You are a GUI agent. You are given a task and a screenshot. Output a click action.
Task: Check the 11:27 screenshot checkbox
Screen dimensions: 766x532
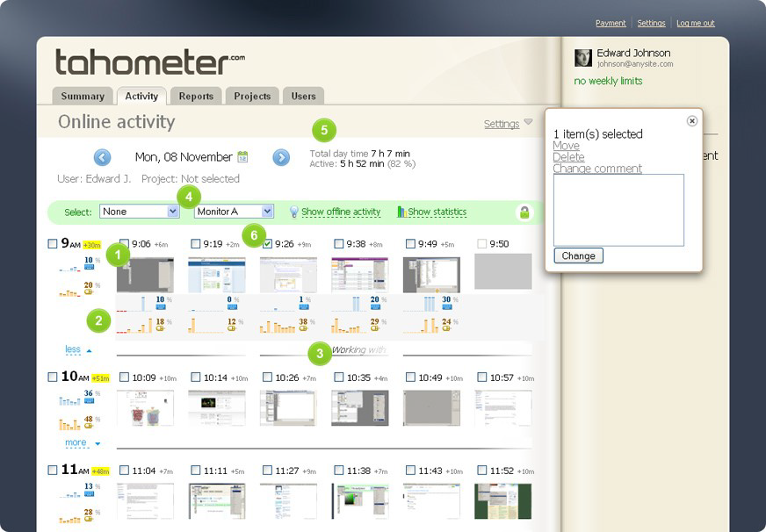click(x=267, y=470)
